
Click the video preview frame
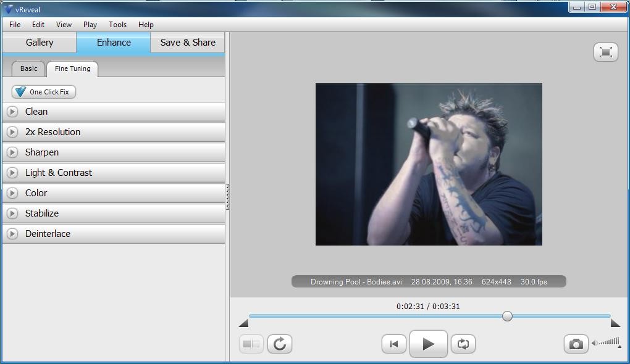pyautogui.click(x=429, y=165)
